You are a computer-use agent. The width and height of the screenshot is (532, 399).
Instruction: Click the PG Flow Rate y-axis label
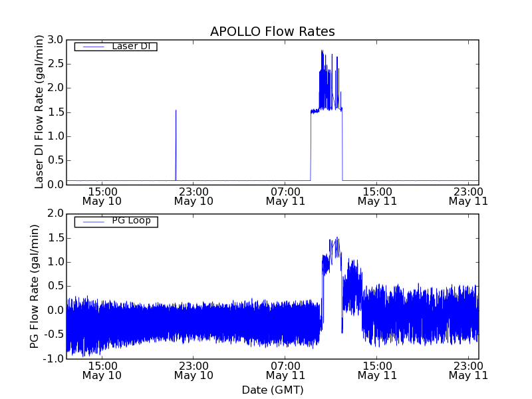coord(35,286)
